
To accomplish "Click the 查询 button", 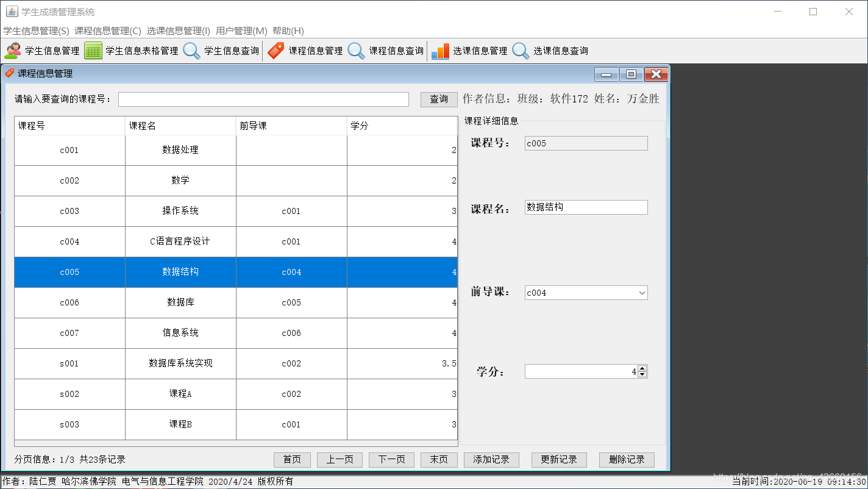I will tap(439, 99).
